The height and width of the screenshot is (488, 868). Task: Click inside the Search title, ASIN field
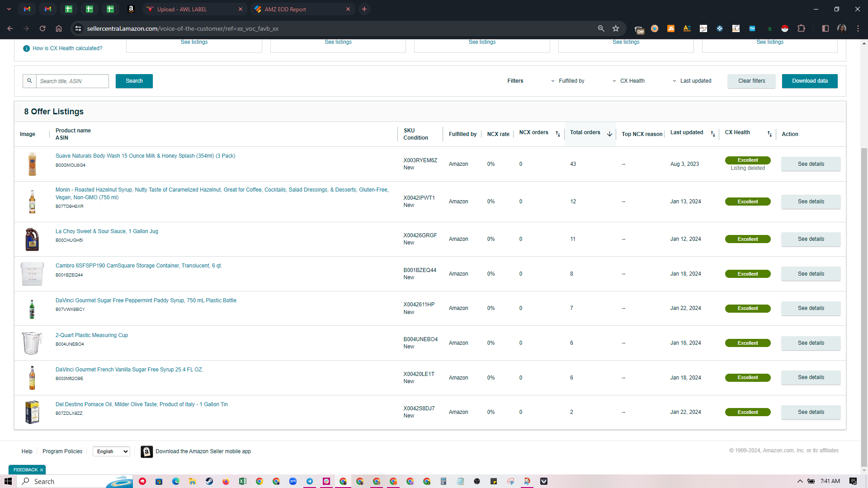[x=72, y=81]
